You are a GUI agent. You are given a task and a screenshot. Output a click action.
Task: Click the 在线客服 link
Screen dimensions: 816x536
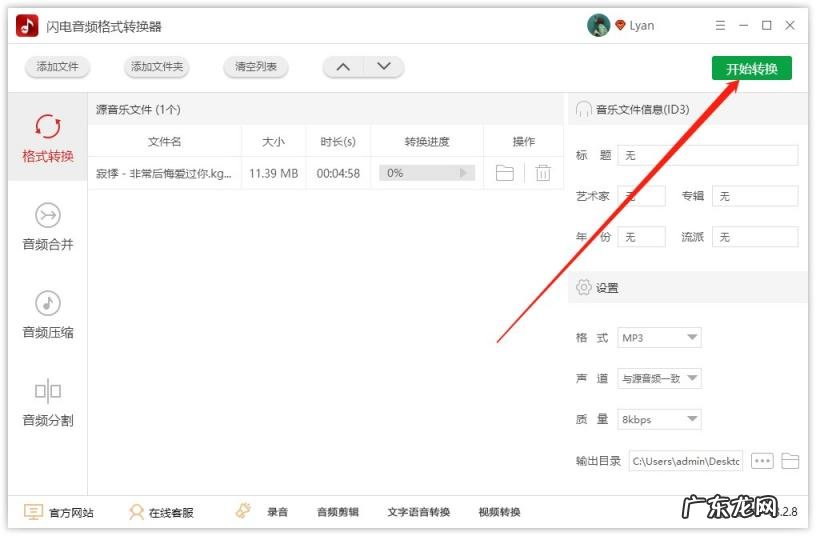coord(171,513)
